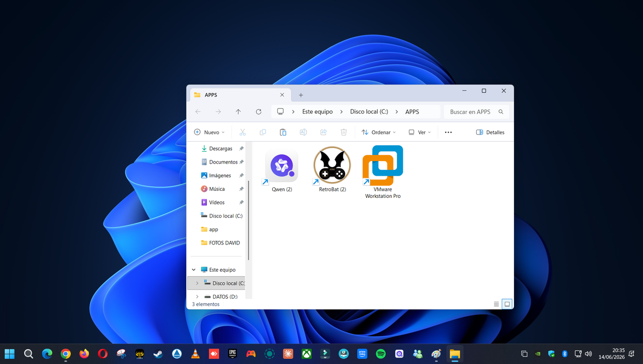Click the Rename icon in toolbar
The image size is (643, 364).
click(x=303, y=132)
